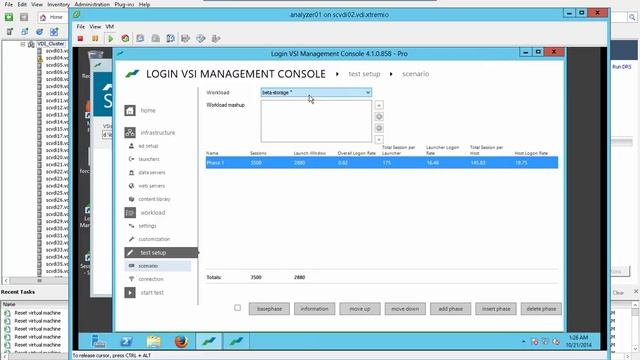Click the Clear label in Recent Tasks pane

coord(618,293)
